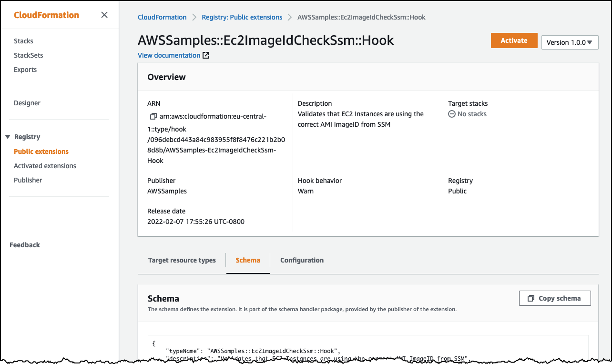
Task: Click the Overview panel heading
Action: (x=166, y=77)
